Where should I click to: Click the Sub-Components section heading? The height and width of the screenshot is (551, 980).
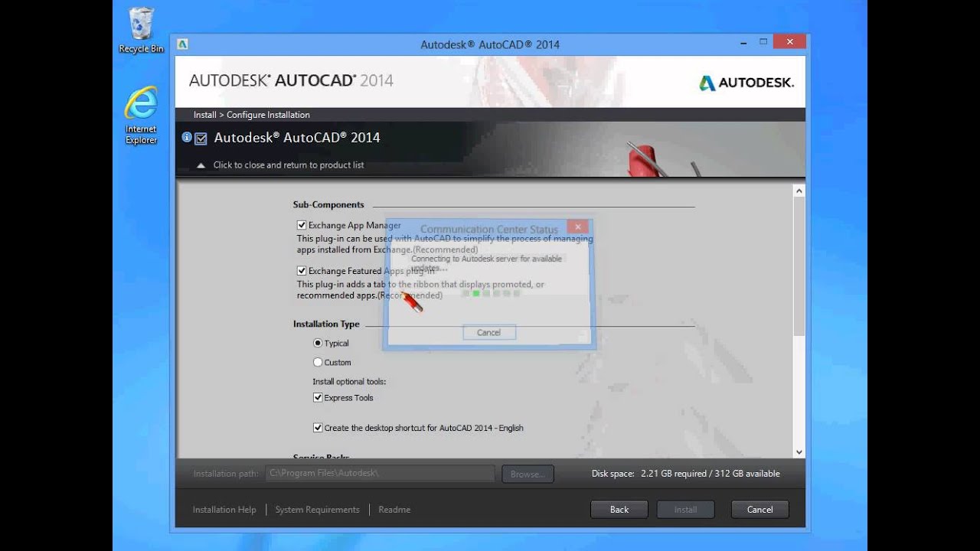point(328,204)
